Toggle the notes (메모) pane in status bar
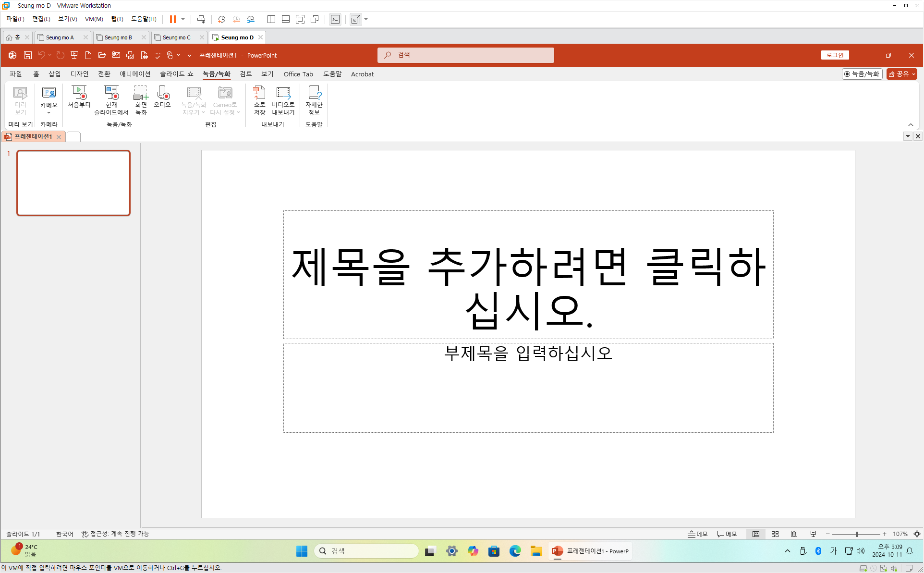The image size is (924, 573). tap(698, 534)
